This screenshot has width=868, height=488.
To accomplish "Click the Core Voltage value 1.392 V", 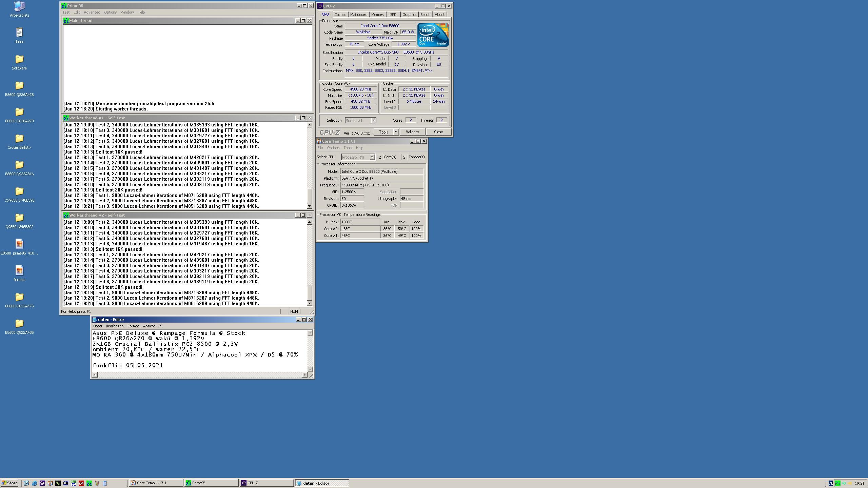I will pyautogui.click(x=403, y=44).
